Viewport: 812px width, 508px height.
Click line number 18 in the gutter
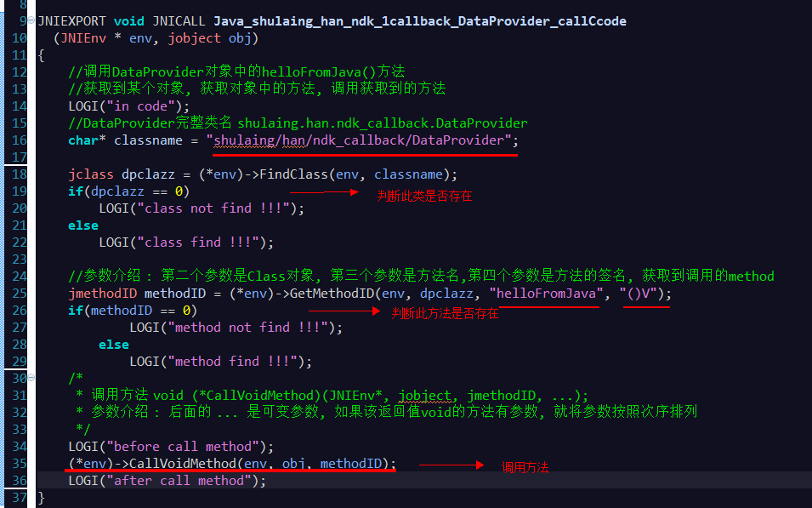tap(20, 174)
